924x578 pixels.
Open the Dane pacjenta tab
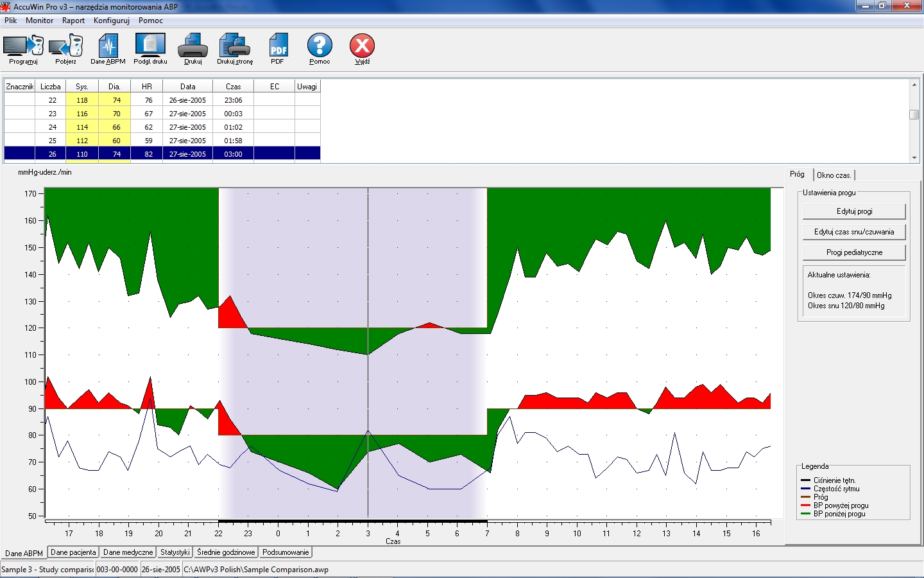(73, 552)
